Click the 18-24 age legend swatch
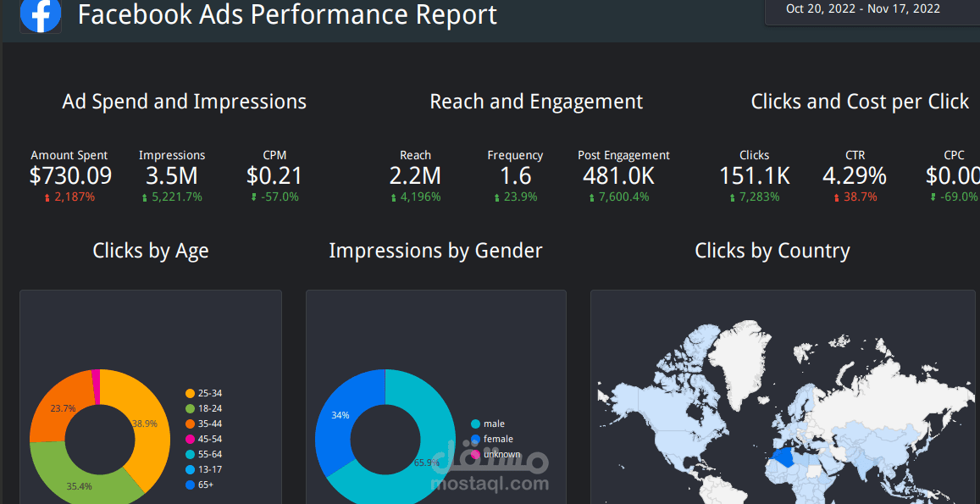980x504 pixels. [x=190, y=408]
